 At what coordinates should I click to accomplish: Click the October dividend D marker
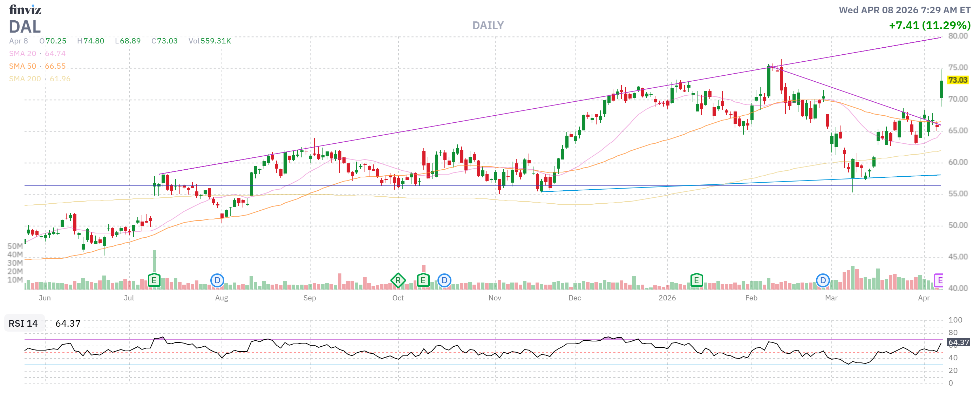(x=444, y=281)
